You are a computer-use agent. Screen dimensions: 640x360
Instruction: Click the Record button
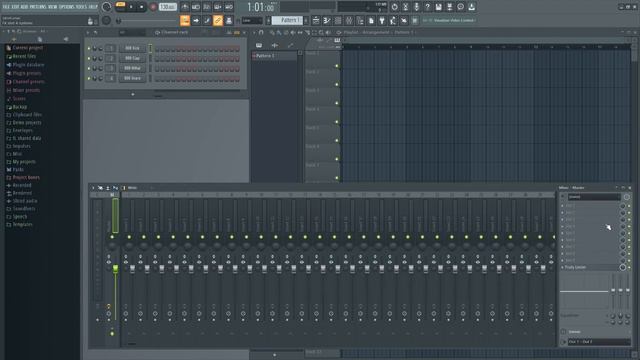[x=153, y=7]
